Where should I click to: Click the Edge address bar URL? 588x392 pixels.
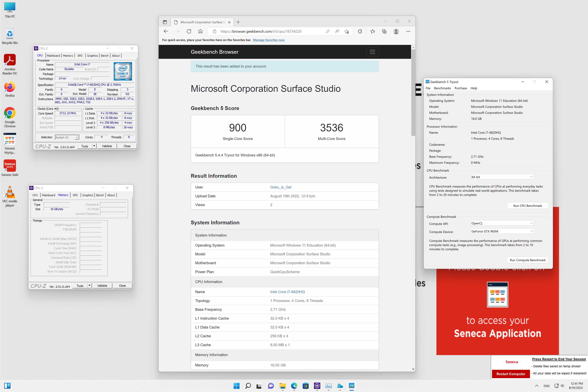click(x=261, y=31)
